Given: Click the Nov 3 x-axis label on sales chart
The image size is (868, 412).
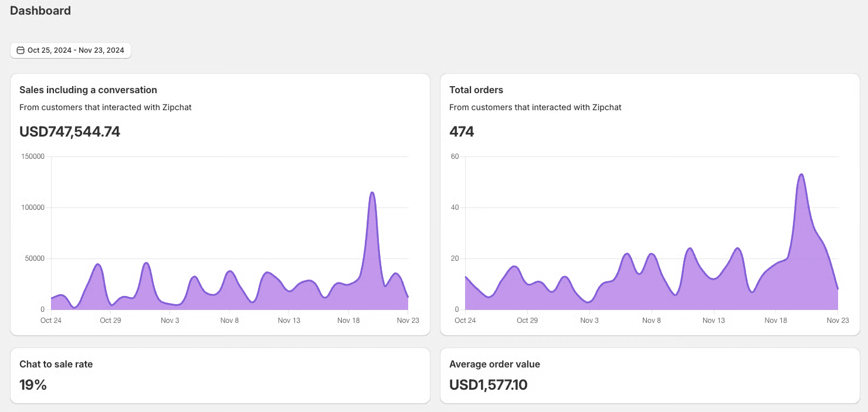Looking at the screenshot, I should (x=170, y=321).
